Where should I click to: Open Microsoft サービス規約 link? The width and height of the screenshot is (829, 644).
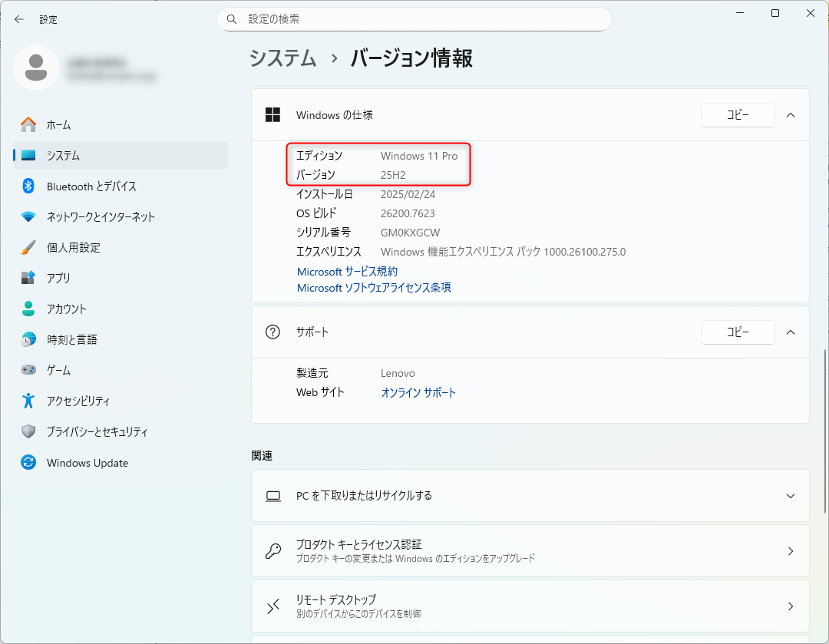347,272
